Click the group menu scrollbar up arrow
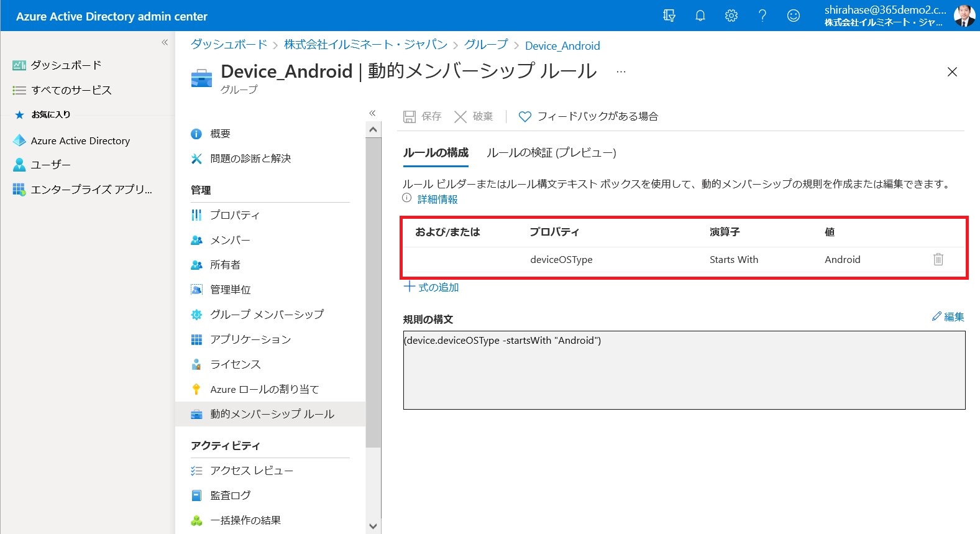Screen dimensions: 980x534 click(x=373, y=130)
